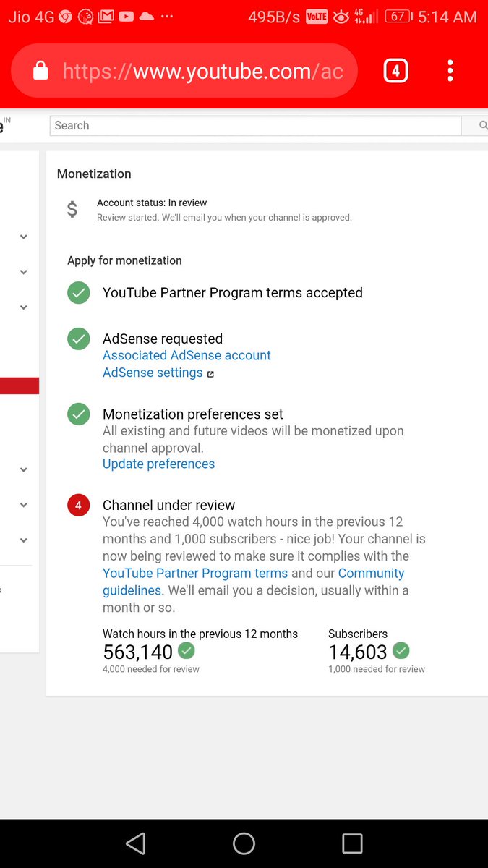Tap the Gmail notification icon in status bar
Screen dimensions: 488x868
click(106, 16)
